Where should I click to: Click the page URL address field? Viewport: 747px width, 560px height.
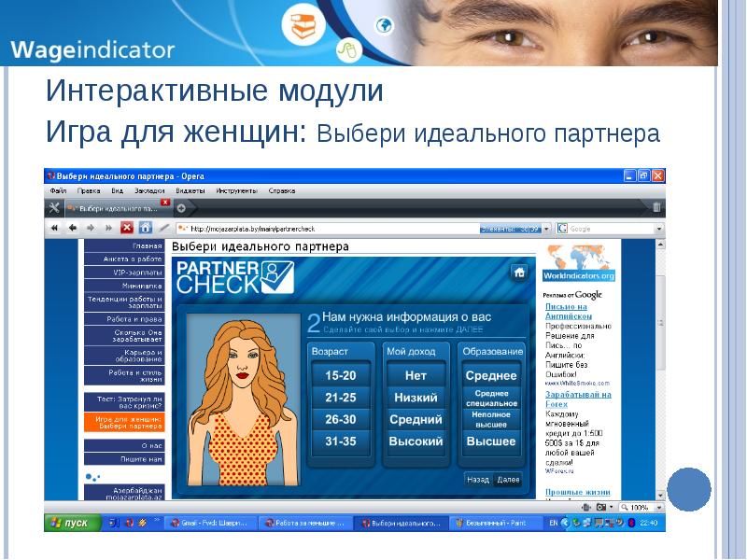[327, 228]
